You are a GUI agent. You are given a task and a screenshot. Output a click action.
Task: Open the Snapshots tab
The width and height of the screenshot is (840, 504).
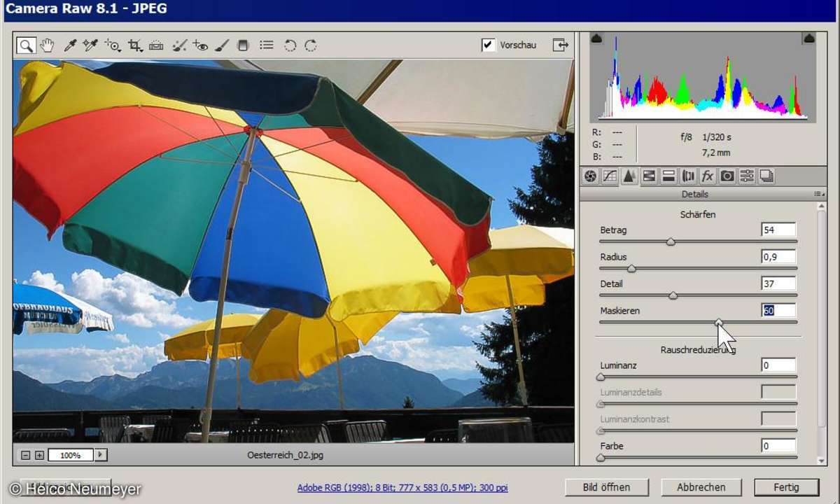[766, 176]
